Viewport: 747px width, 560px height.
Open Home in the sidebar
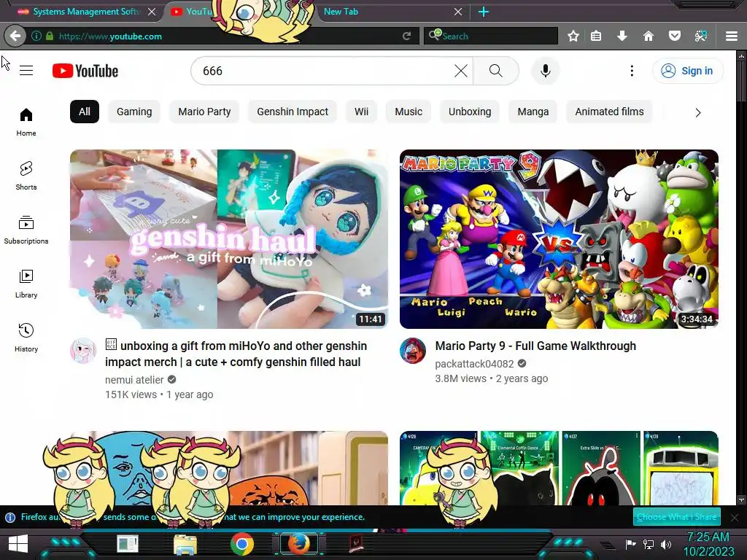[x=26, y=122]
